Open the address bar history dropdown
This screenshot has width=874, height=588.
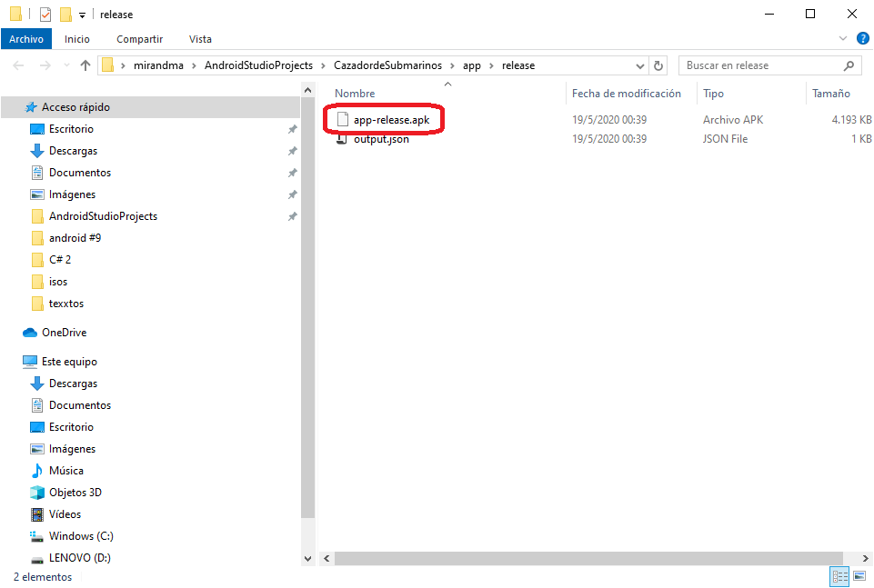pos(641,65)
